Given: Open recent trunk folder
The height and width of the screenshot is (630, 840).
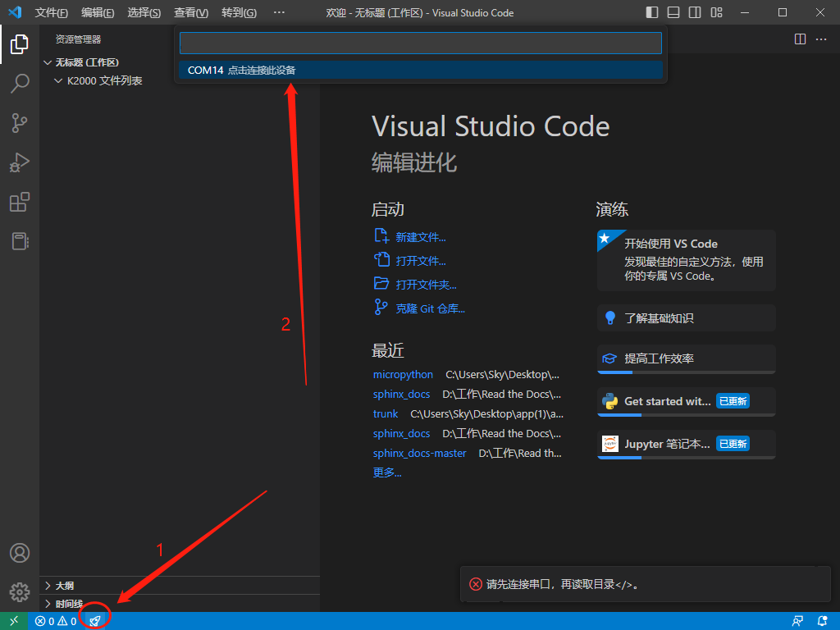Looking at the screenshot, I should point(386,414).
